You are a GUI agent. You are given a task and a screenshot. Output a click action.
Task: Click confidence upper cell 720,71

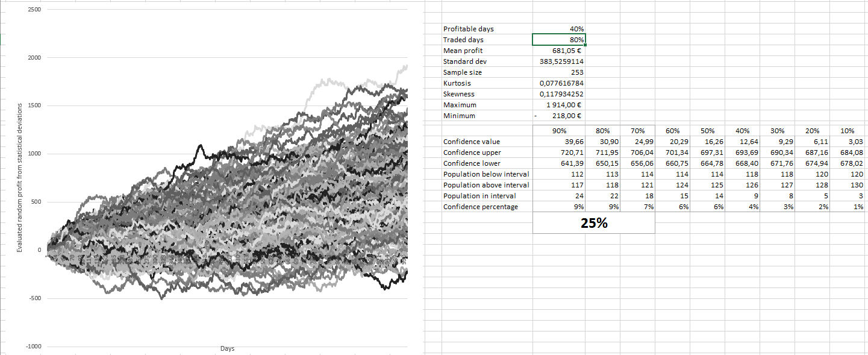click(x=559, y=152)
